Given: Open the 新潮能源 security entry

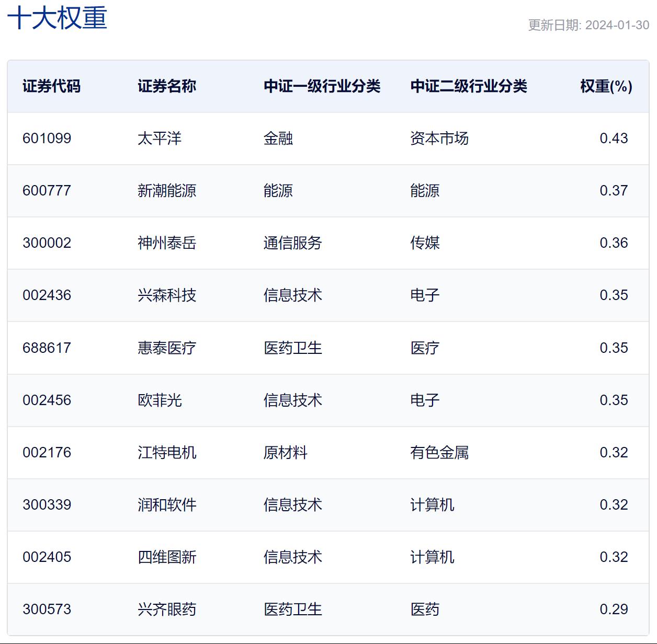Looking at the screenshot, I should click(x=166, y=191).
